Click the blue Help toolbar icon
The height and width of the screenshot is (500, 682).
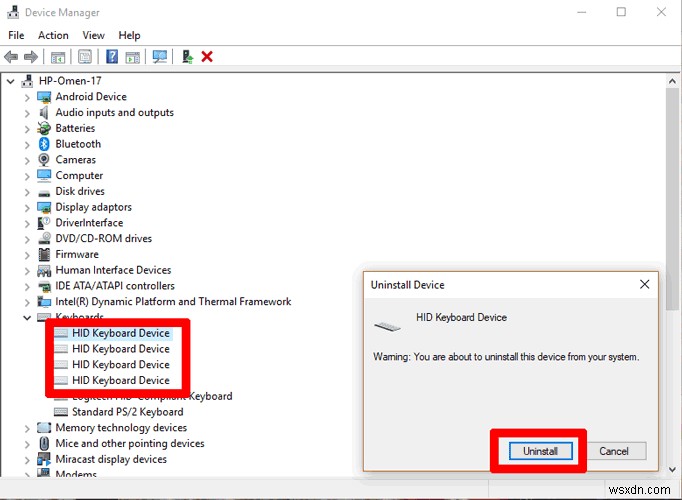tap(112, 57)
